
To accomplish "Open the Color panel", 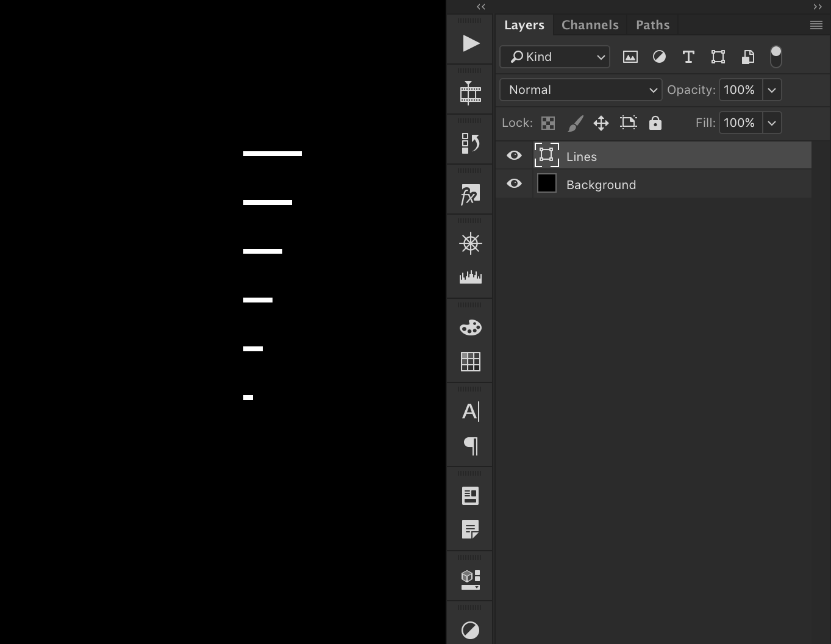I will click(x=469, y=327).
